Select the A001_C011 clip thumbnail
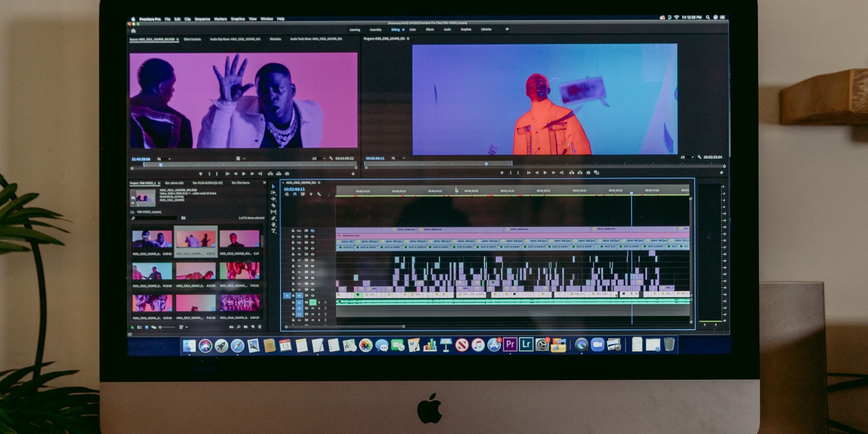868x434 pixels. coord(196,239)
